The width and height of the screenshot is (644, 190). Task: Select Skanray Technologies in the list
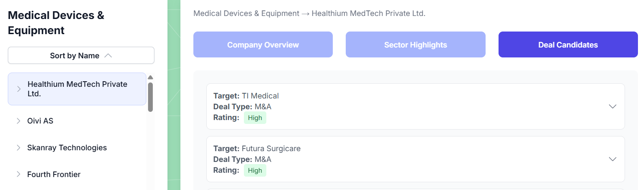coord(67,148)
